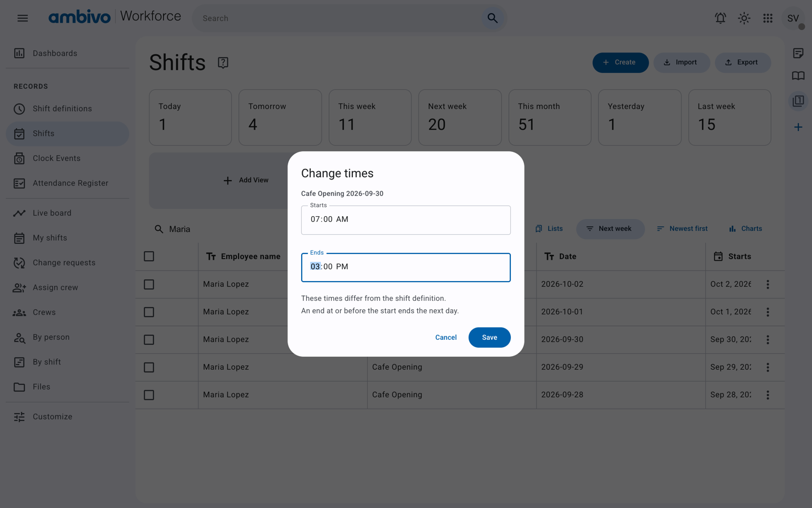The width and height of the screenshot is (812, 508).
Task: Toggle the select-all checkbox in table header
Action: tap(149, 256)
